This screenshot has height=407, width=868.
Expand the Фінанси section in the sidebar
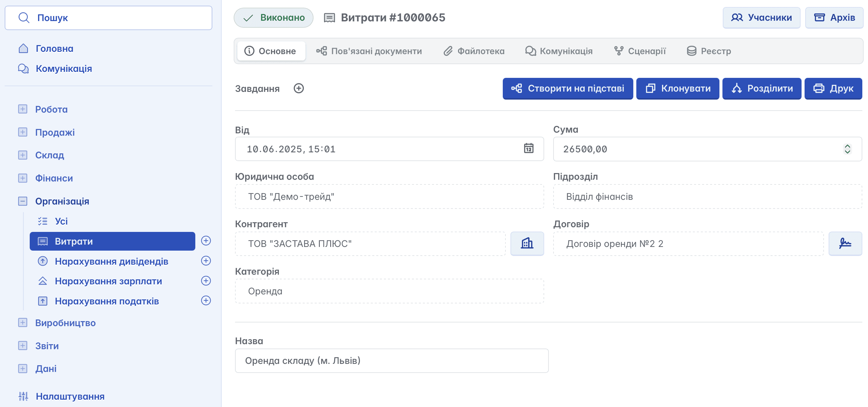click(x=23, y=178)
